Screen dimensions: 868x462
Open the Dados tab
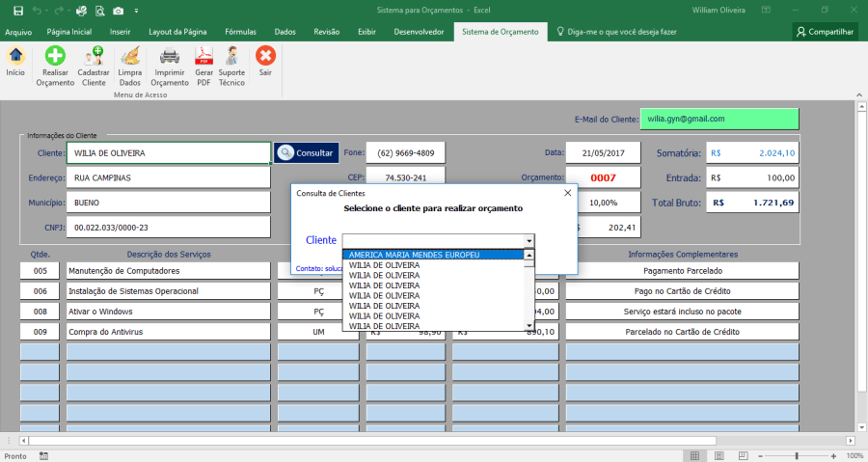285,32
